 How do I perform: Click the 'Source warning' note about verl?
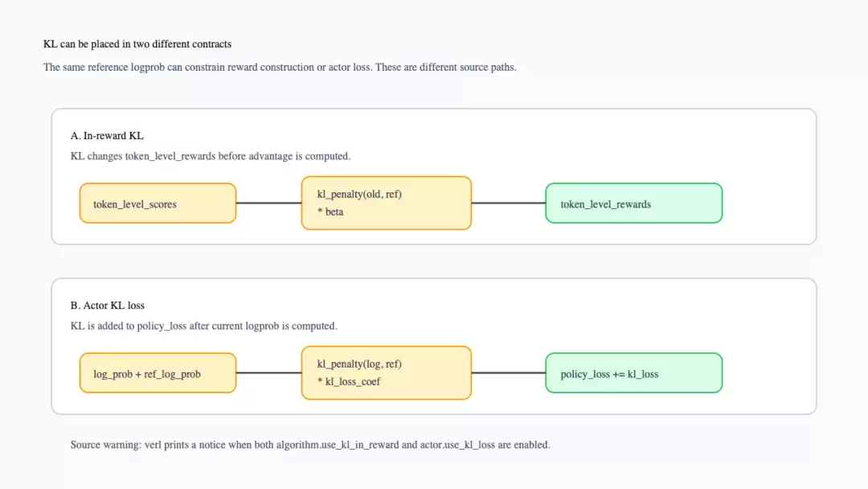click(310, 445)
